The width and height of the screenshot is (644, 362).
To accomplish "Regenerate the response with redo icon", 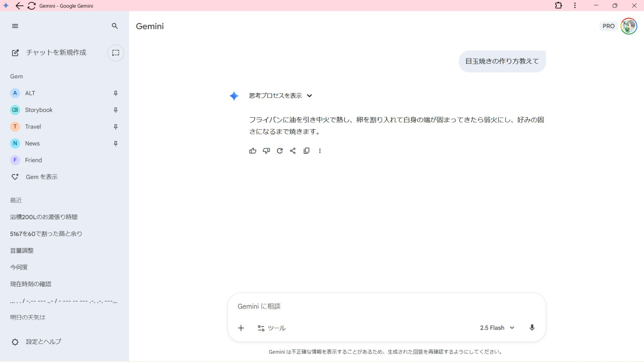I will (280, 151).
